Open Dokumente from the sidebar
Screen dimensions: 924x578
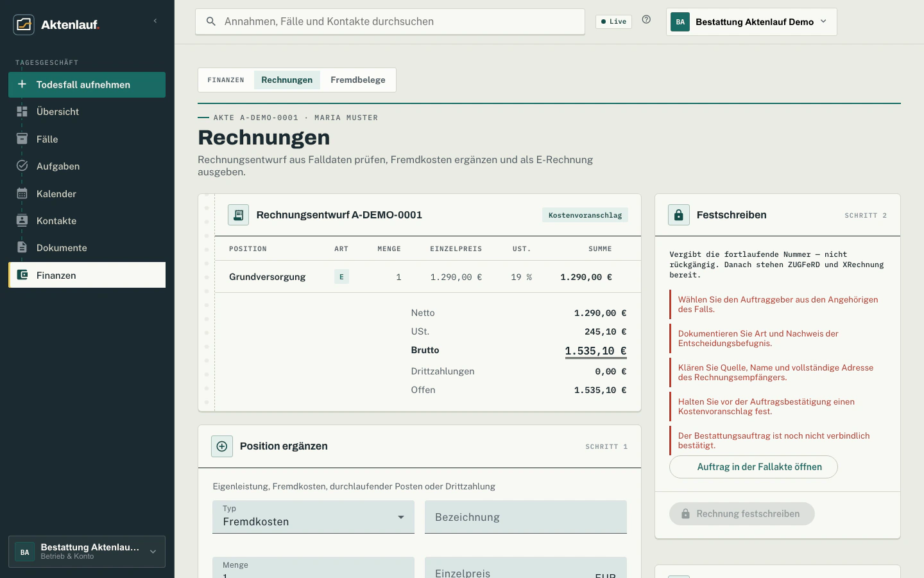[x=87, y=247]
